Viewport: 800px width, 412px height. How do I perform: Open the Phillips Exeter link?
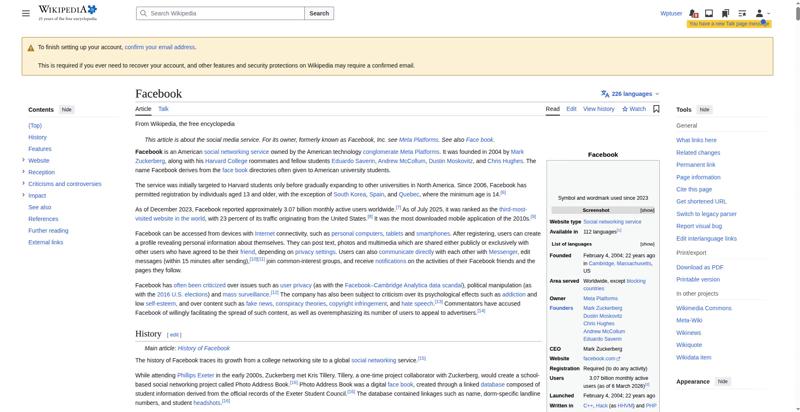click(x=195, y=375)
